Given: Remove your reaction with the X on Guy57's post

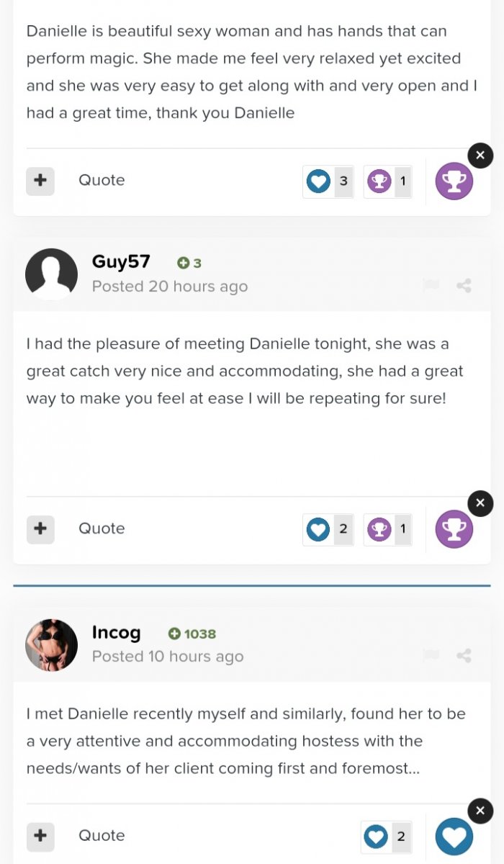Looking at the screenshot, I should [480, 503].
